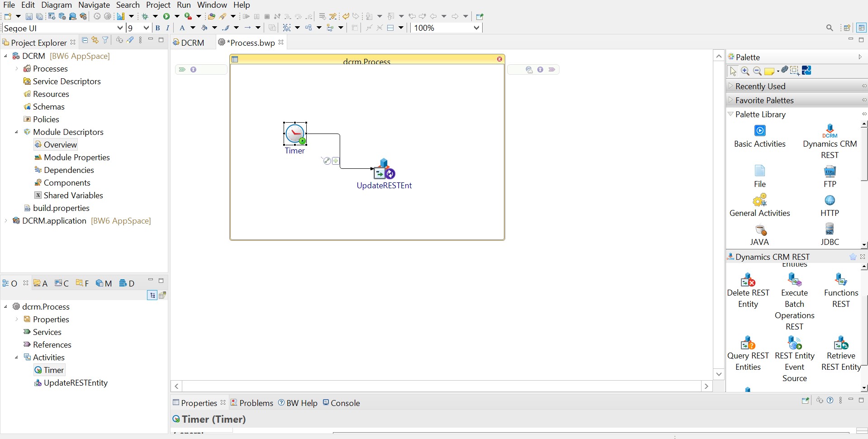The image size is (868, 439).
Task: Pick Delete REST Entity from the palette
Action: (748, 280)
